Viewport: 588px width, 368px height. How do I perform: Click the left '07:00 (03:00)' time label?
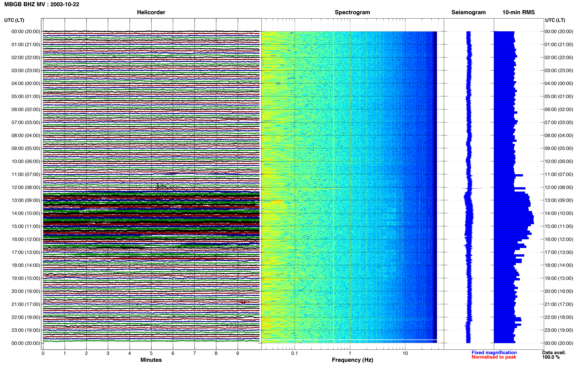pyautogui.click(x=26, y=122)
